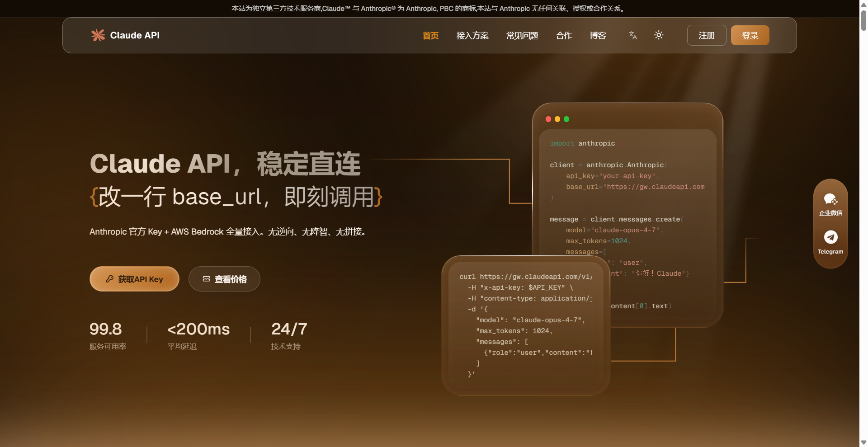Click the 99.8 服务可用率 statistic
Viewport: 868px width, 447px height.
108,335
